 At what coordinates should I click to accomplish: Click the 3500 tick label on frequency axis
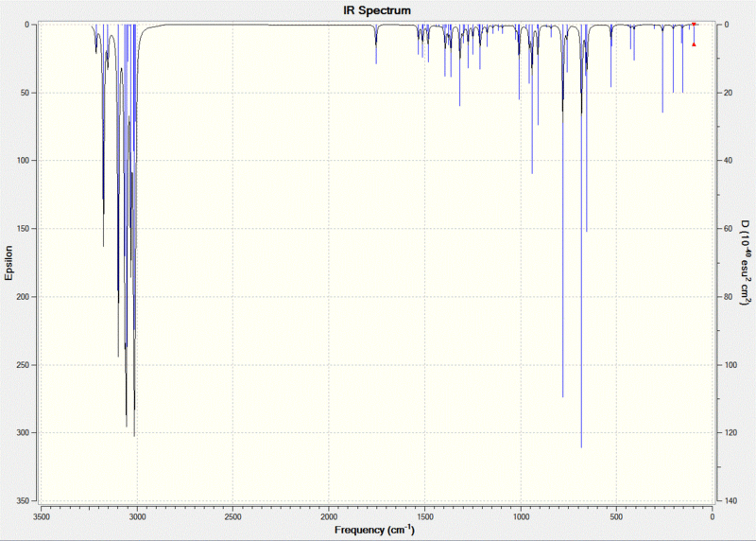pyautogui.click(x=42, y=516)
